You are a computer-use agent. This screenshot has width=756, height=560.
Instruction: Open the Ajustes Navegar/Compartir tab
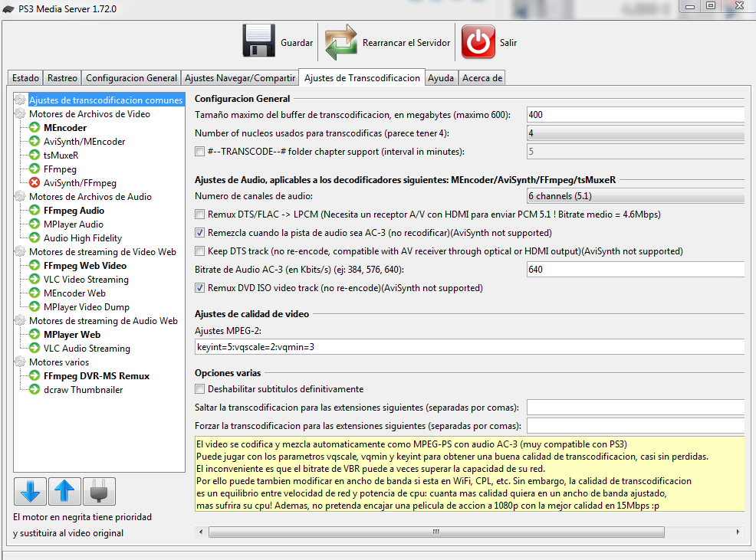(x=240, y=78)
